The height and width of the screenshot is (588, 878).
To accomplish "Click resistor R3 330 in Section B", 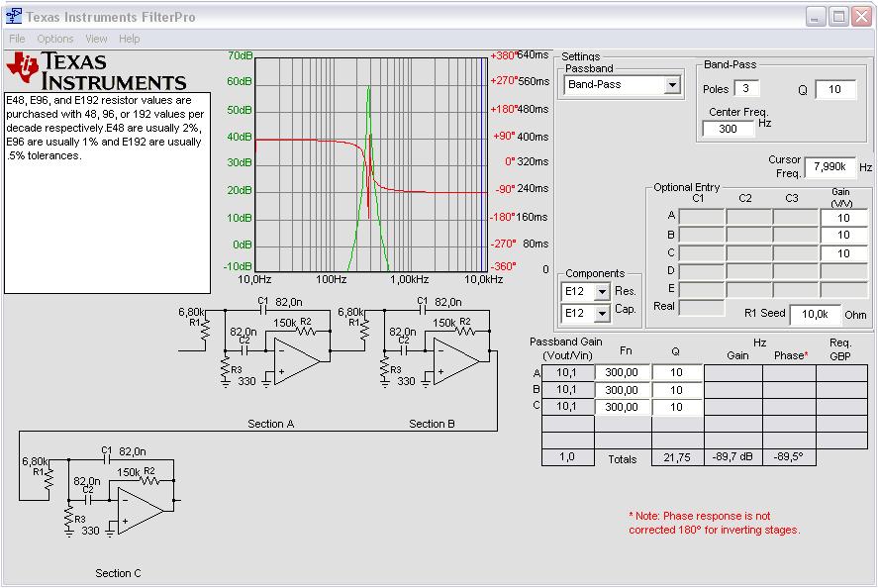I will click(385, 369).
